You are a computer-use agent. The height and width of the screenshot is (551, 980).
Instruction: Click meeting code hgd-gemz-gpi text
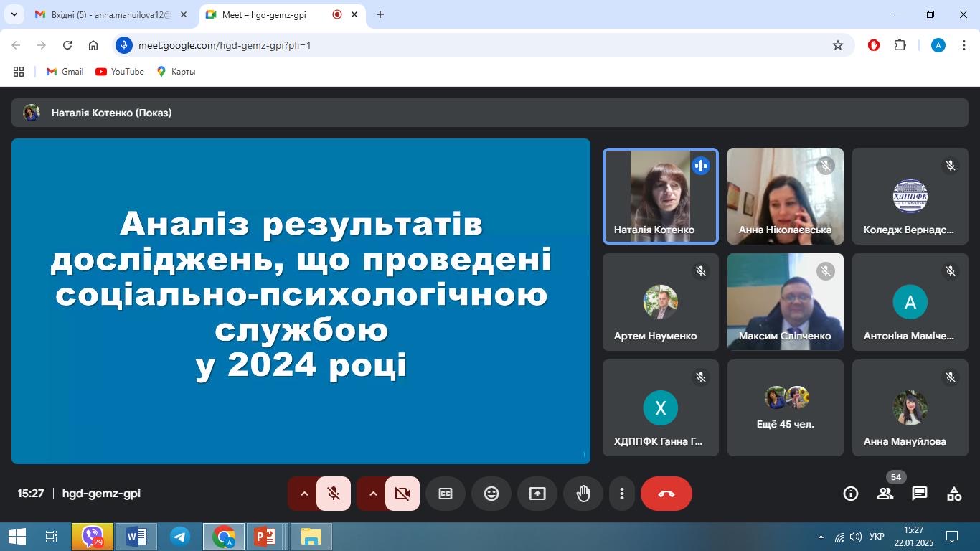pyautogui.click(x=101, y=494)
